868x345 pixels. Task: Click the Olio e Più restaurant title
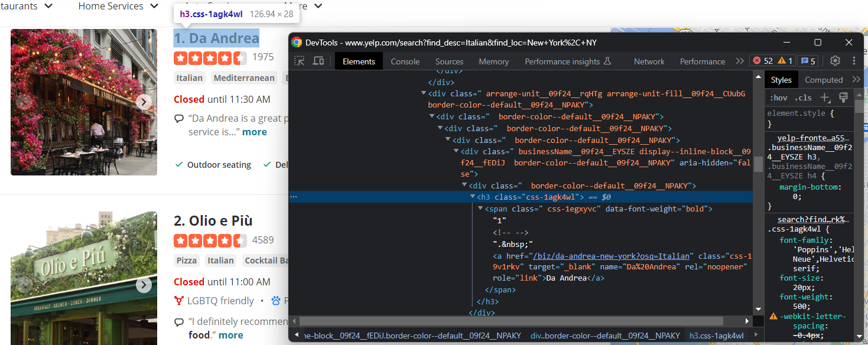pos(213,221)
